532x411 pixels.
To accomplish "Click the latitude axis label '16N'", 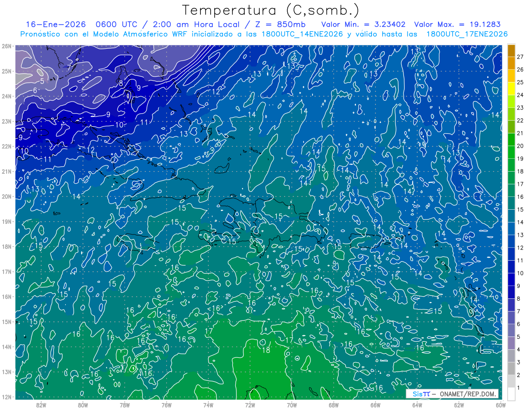I will [6, 297].
